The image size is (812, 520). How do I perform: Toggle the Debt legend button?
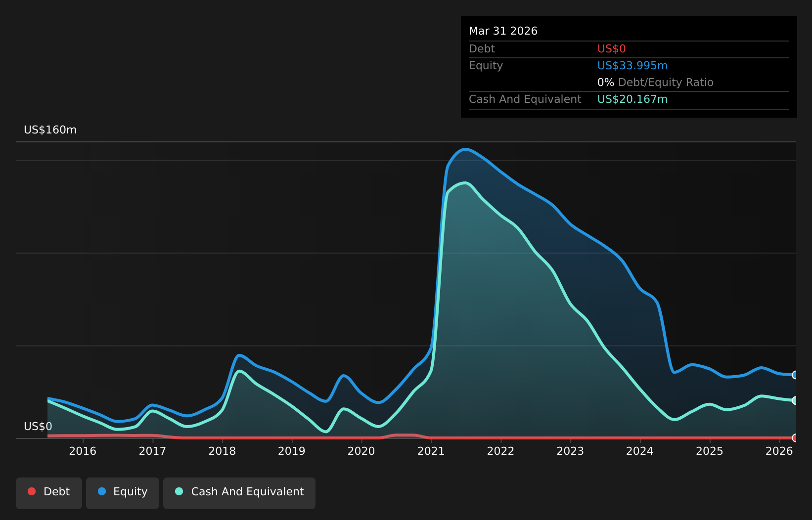click(49, 493)
